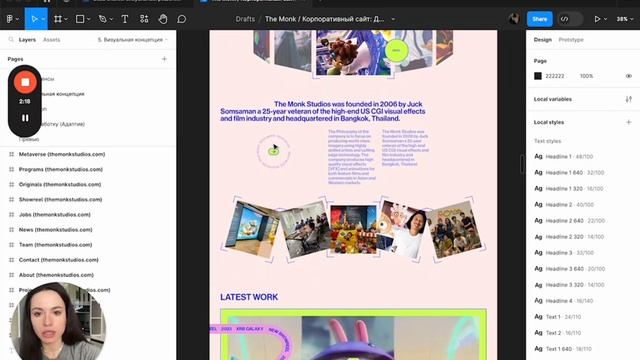
Task: Open Frame tool options dropdown arrow
Action: (66, 19)
